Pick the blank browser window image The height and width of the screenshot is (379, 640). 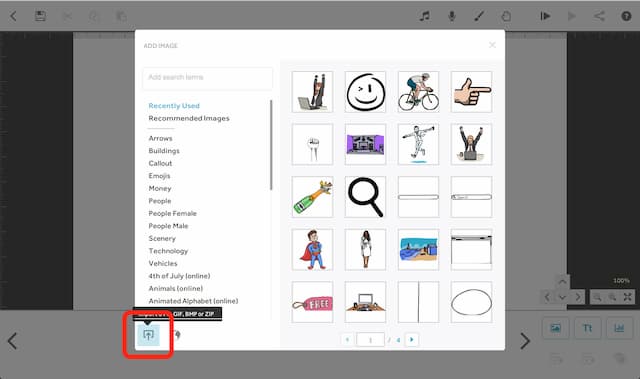click(x=471, y=249)
